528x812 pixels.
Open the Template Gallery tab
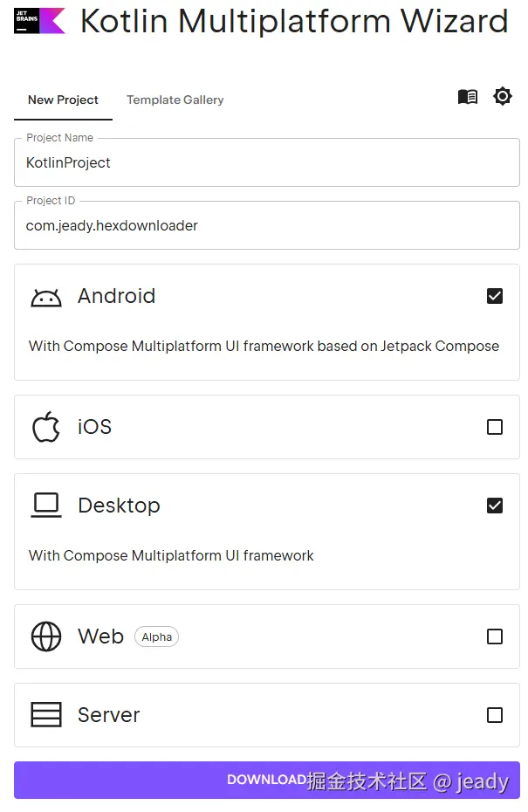[x=175, y=100]
